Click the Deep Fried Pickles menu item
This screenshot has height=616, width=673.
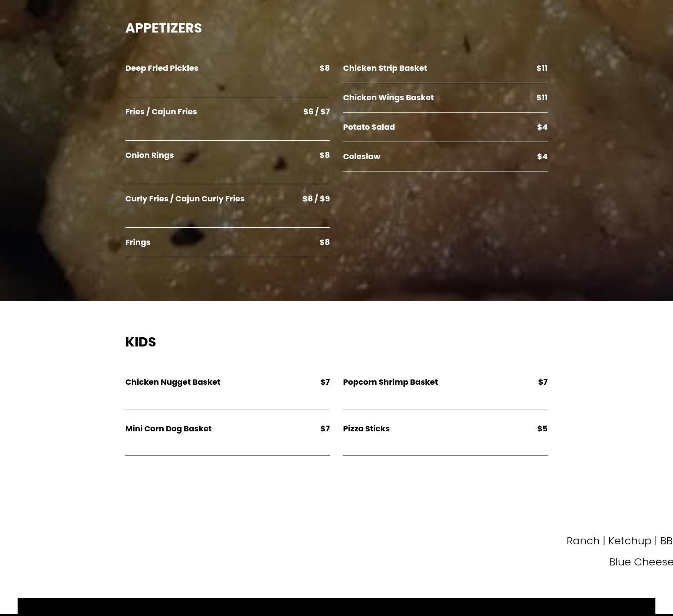161,68
